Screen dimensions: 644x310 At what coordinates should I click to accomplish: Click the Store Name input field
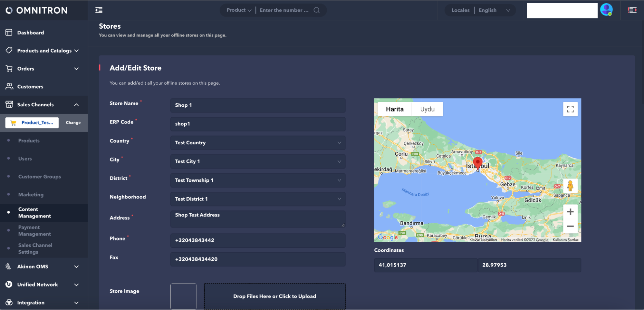258,105
